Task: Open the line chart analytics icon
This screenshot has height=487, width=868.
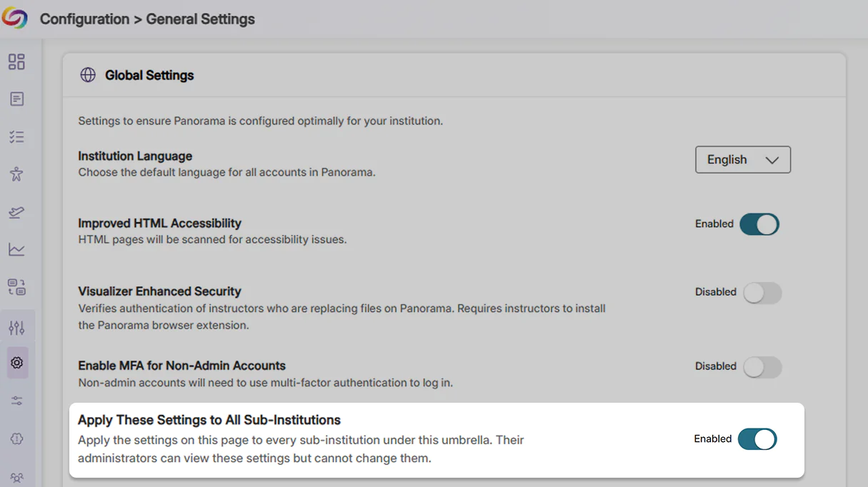Action: [16, 249]
